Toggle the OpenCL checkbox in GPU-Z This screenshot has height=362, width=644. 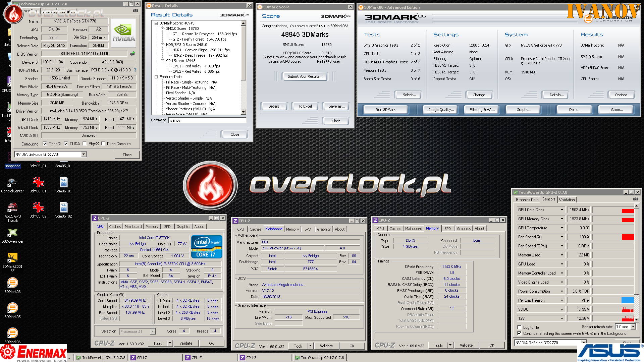(45, 144)
